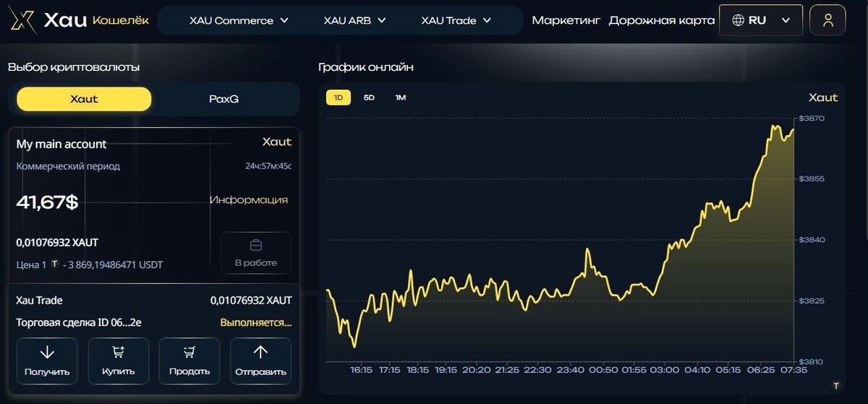Click the 41,67$ balance value
The width and height of the screenshot is (868, 404).
click(47, 202)
